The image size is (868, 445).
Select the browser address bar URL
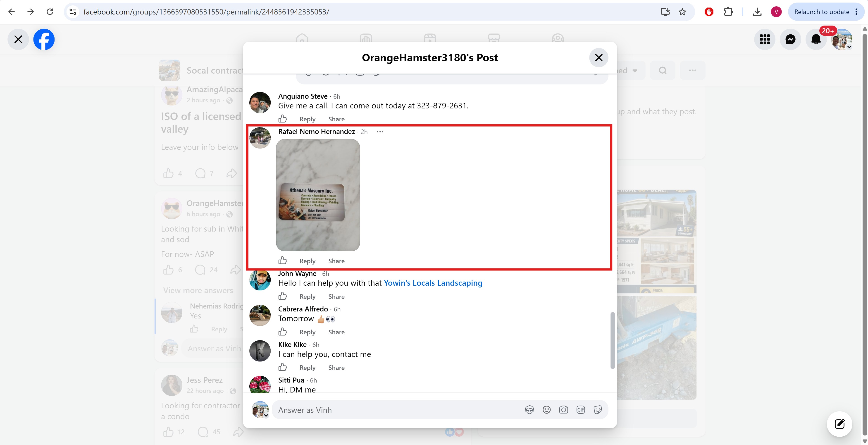pyautogui.click(x=206, y=12)
